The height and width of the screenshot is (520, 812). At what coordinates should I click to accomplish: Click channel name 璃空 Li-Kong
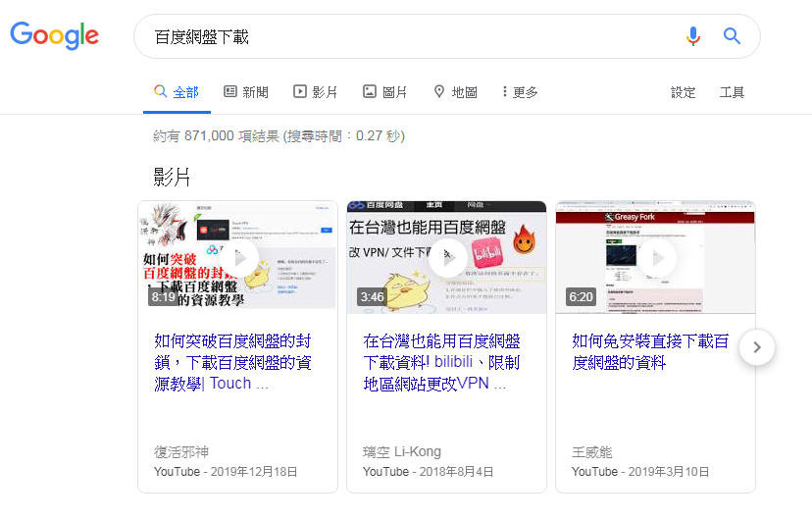point(402,452)
